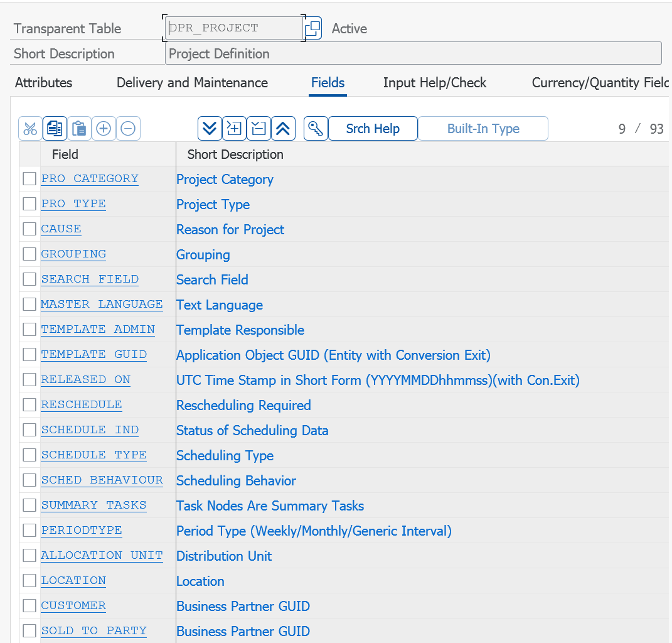Click the Cut scissors icon in toolbar

click(x=30, y=128)
